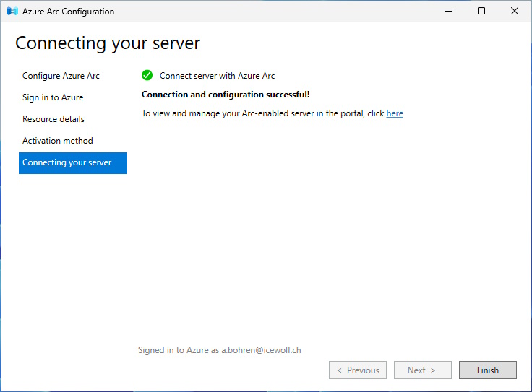Select the Resource details step
532x392 pixels.
tap(53, 119)
